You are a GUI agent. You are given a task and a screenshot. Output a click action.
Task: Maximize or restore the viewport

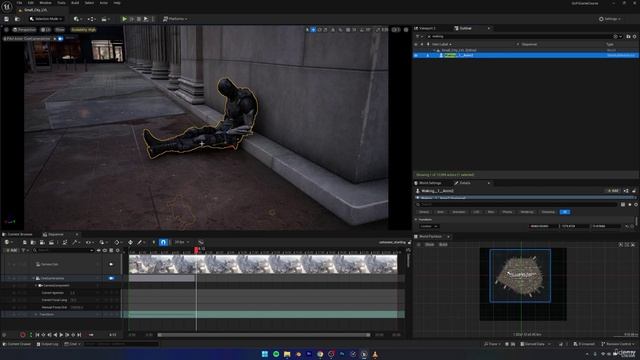[406, 30]
